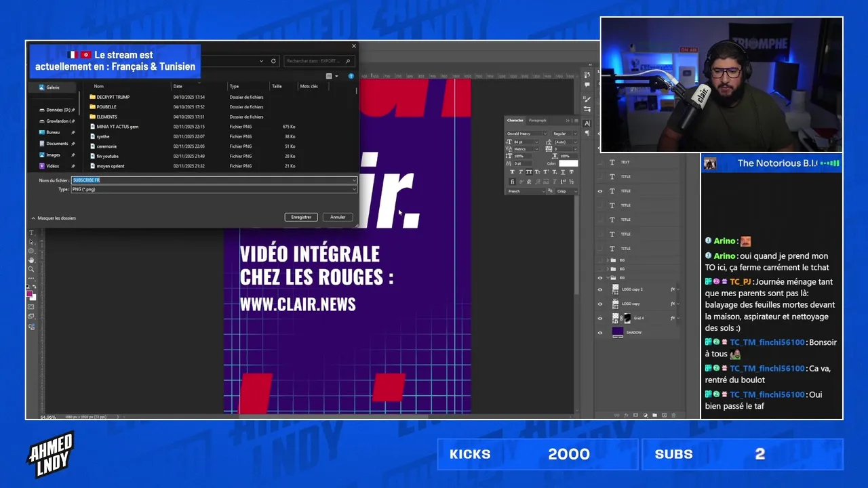The image size is (868, 488).
Task: Toggle All Caps in Character panel
Action: [529, 172]
